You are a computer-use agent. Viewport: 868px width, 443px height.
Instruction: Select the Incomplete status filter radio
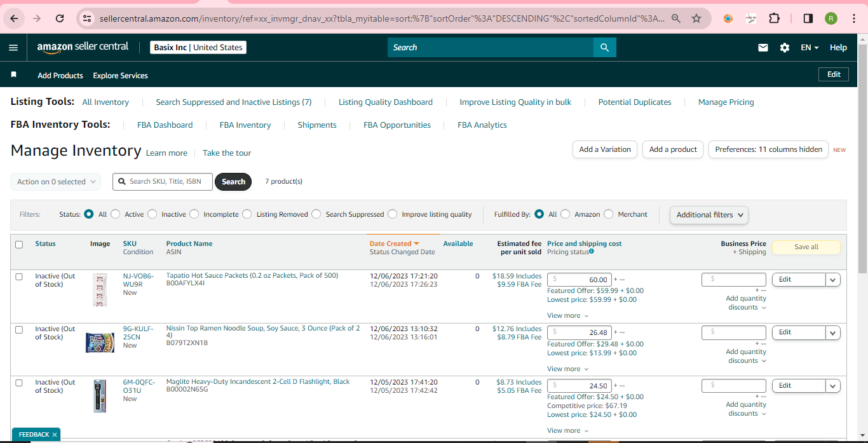[194, 214]
